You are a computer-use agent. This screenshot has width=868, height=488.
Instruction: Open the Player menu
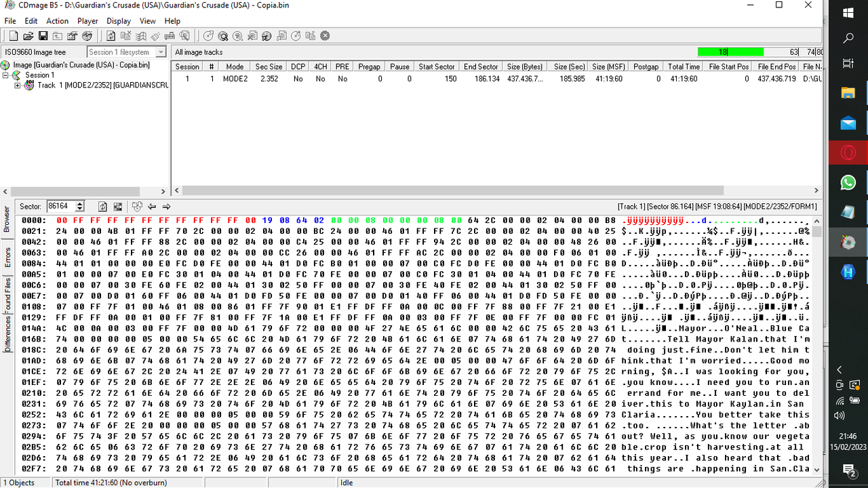[x=87, y=21]
